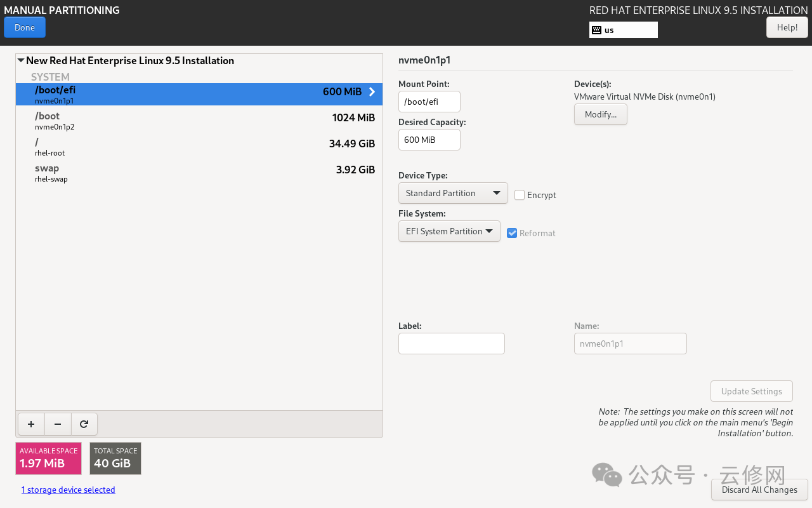Click the Update Settings button
Viewport: 812px width, 508px height.
[x=752, y=391]
